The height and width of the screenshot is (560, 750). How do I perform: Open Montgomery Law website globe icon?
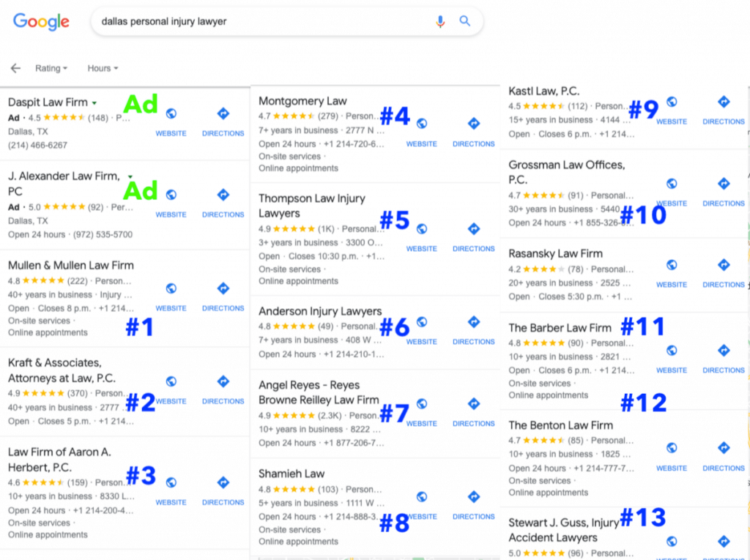point(422,124)
